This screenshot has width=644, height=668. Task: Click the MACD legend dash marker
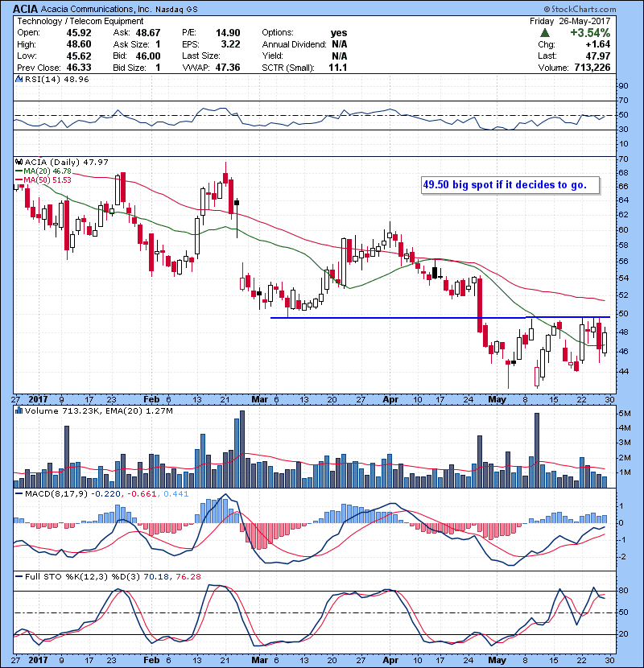[x=19, y=494]
